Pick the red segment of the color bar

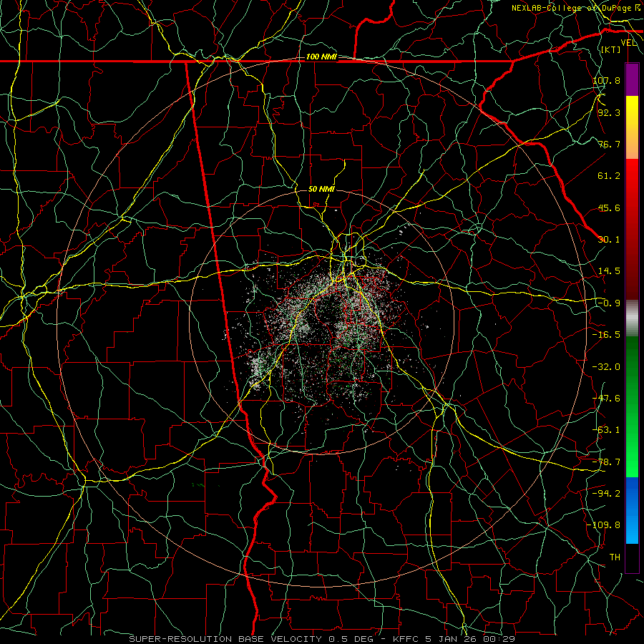pos(632,229)
